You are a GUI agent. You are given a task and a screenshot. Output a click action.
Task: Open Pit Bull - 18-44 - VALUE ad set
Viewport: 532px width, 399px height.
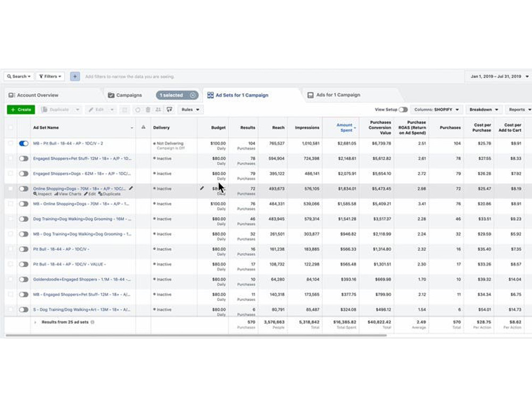coord(70,264)
